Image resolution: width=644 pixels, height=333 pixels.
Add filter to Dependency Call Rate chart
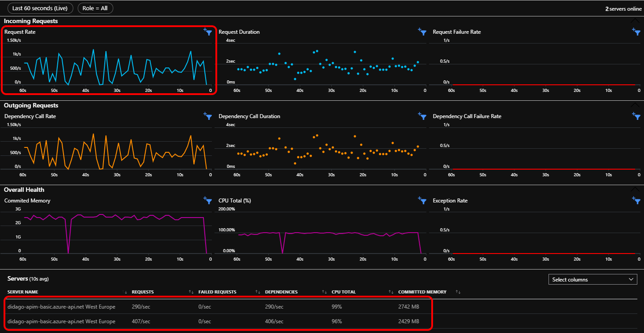[x=208, y=116]
